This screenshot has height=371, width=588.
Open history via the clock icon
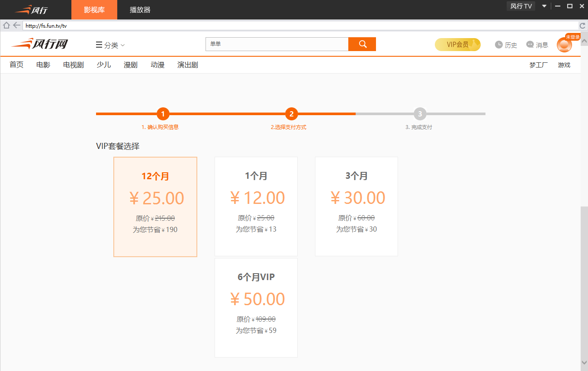click(x=499, y=45)
